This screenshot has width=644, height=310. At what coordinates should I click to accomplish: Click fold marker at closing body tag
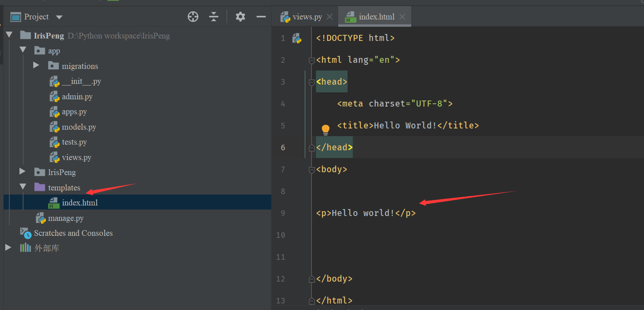pos(312,279)
